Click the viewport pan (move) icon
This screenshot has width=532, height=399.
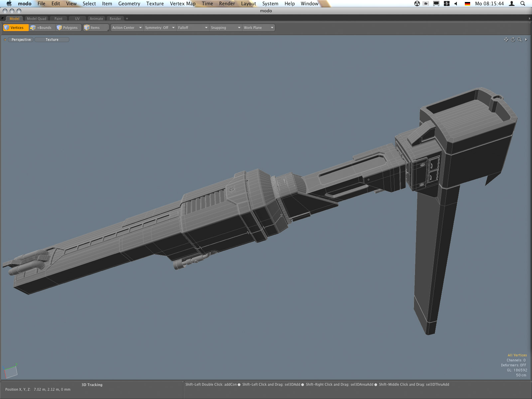506,40
